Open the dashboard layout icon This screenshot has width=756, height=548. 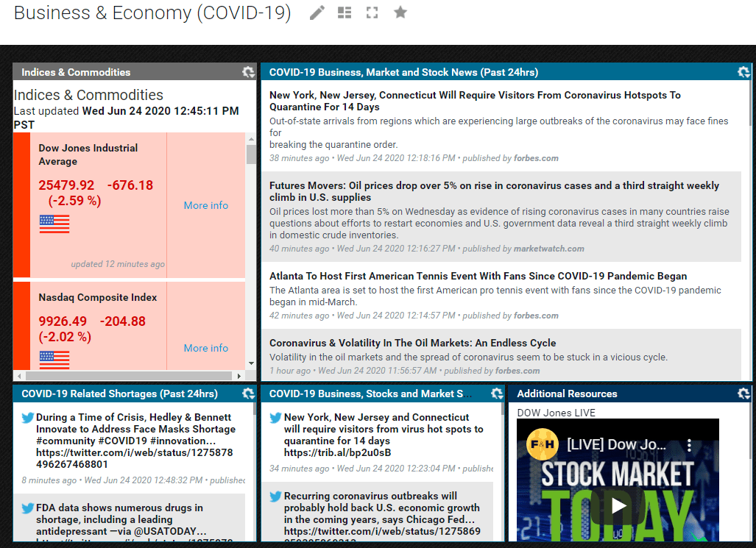pos(345,13)
